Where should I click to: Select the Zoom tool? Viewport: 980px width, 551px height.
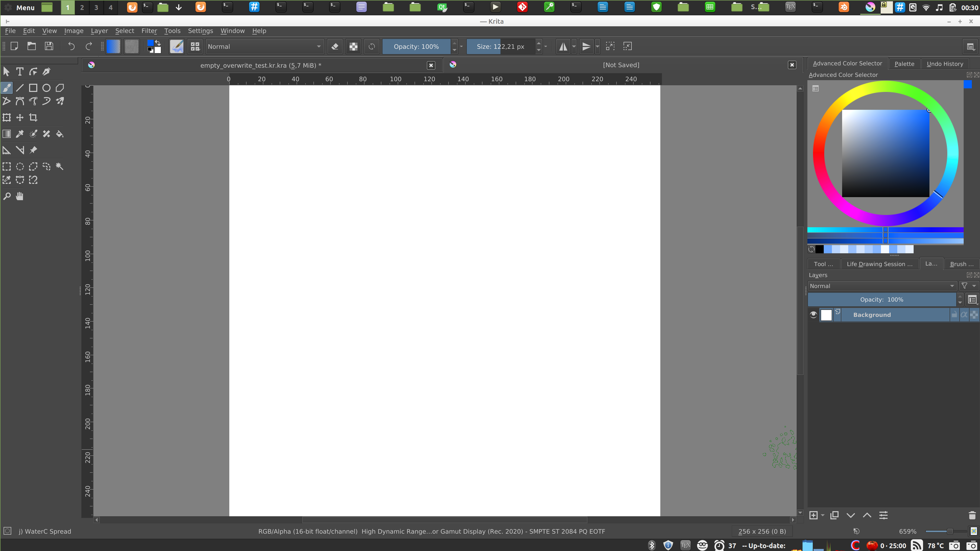point(6,196)
